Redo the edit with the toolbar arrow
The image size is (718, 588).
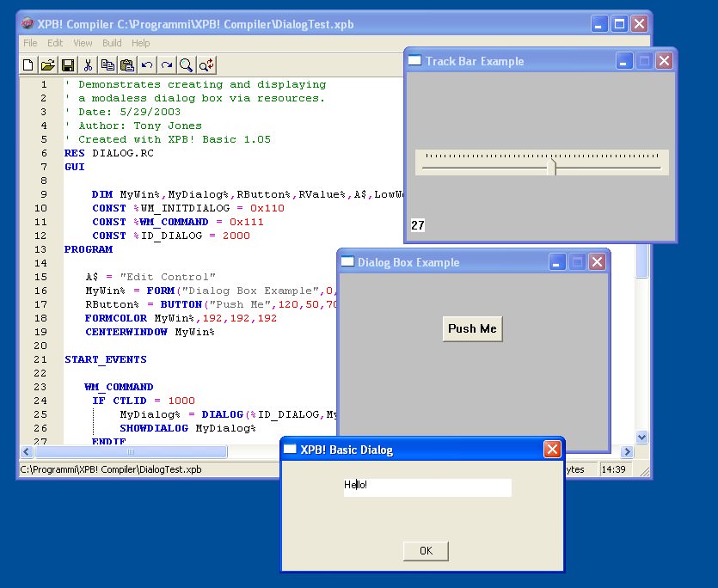[x=167, y=65]
